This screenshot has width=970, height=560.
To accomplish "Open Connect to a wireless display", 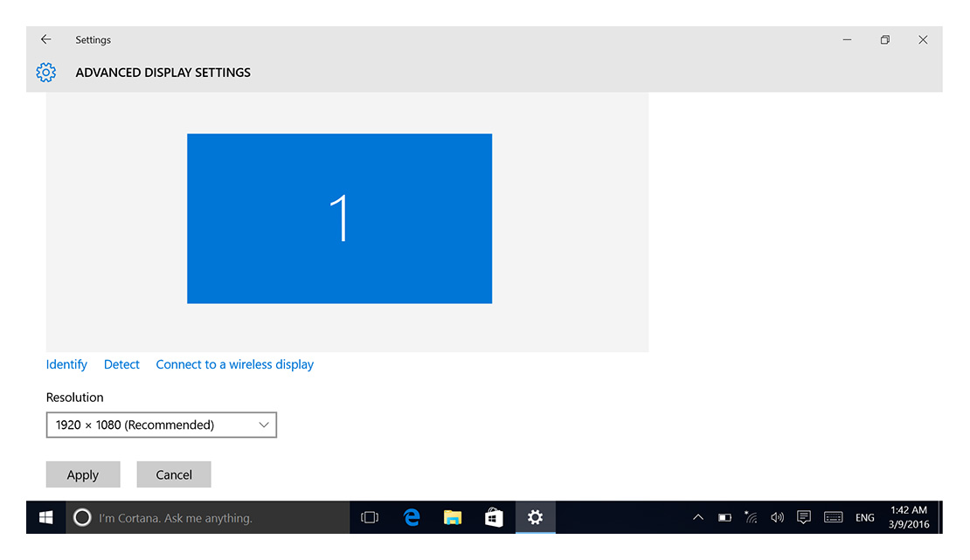I will click(234, 364).
